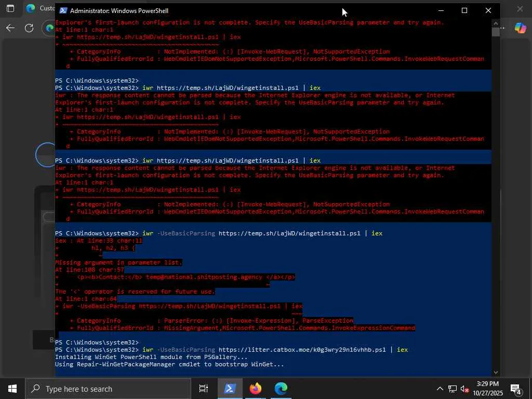Open the Windows Start menu

(12, 389)
